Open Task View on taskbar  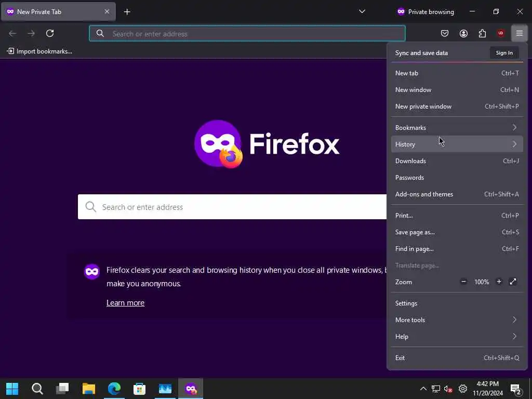click(62, 389)
